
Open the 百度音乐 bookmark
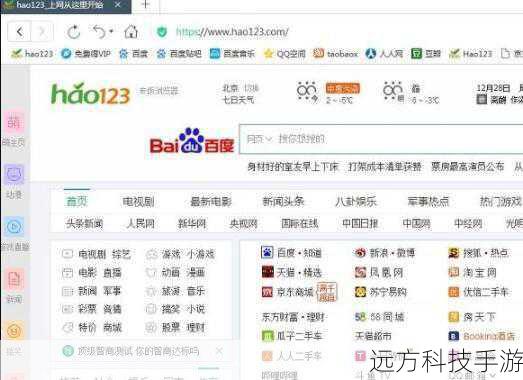click(x=232, y=53)
